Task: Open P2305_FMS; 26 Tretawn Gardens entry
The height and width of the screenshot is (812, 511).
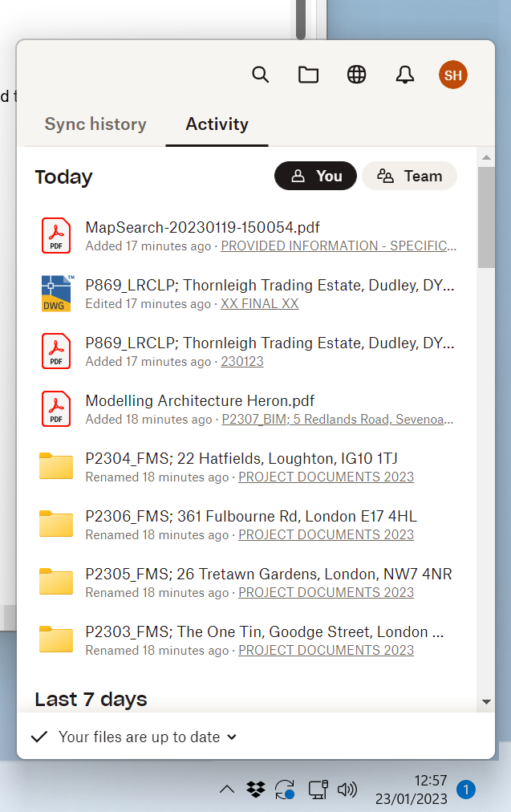Action: (269, 574)
